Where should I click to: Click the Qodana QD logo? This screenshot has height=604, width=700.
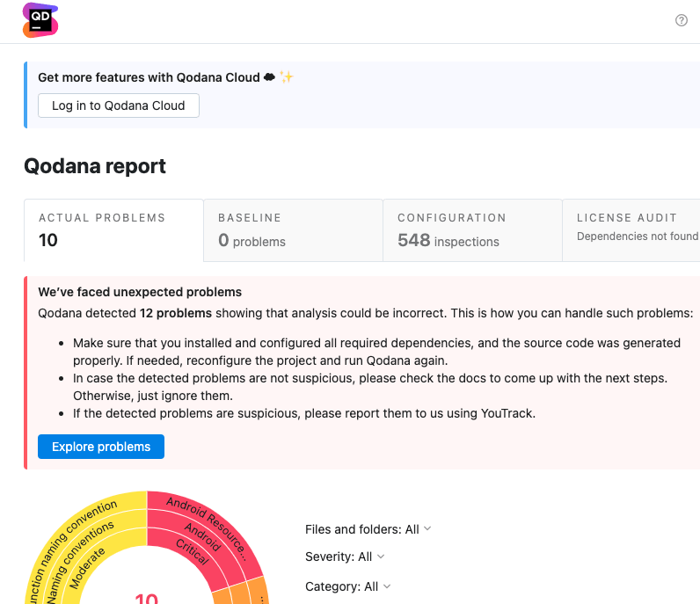coord(40,20)
